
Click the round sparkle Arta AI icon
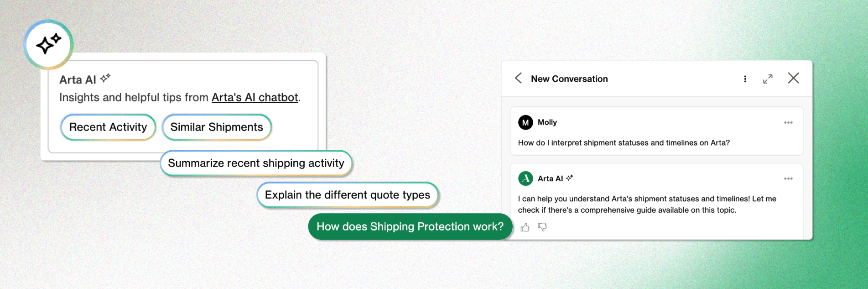pyautogui.click(x=48, y=44)
